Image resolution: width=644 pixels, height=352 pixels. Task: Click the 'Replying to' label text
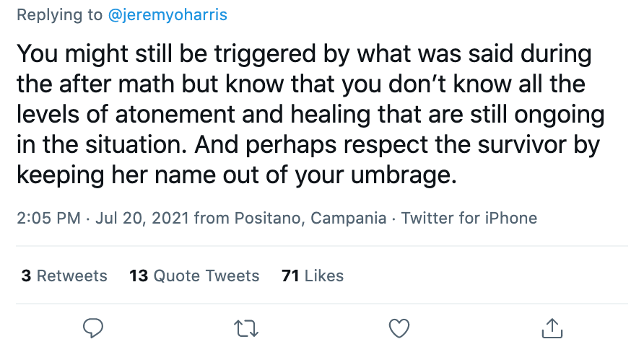pos(59,15)
